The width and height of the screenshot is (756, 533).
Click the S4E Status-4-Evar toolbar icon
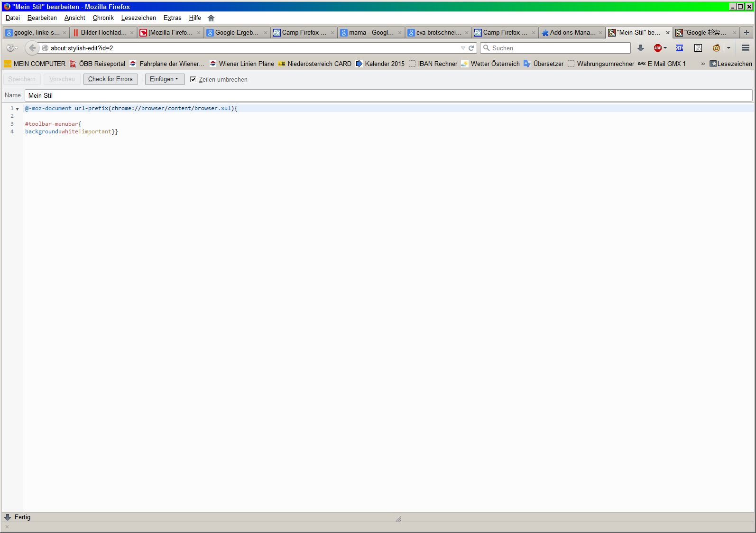(680, 48)
